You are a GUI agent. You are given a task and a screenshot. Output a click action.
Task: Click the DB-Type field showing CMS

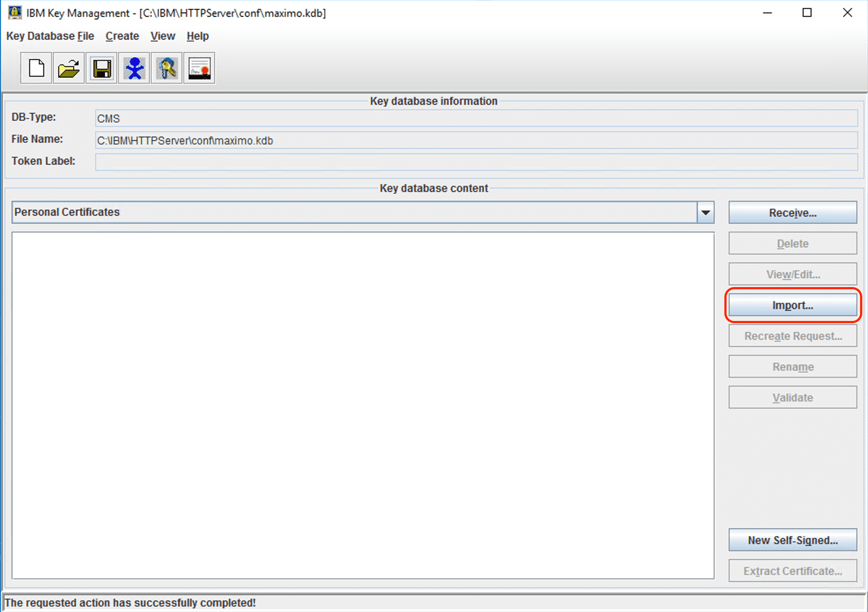pyautogui.click(x=476, y=118)
